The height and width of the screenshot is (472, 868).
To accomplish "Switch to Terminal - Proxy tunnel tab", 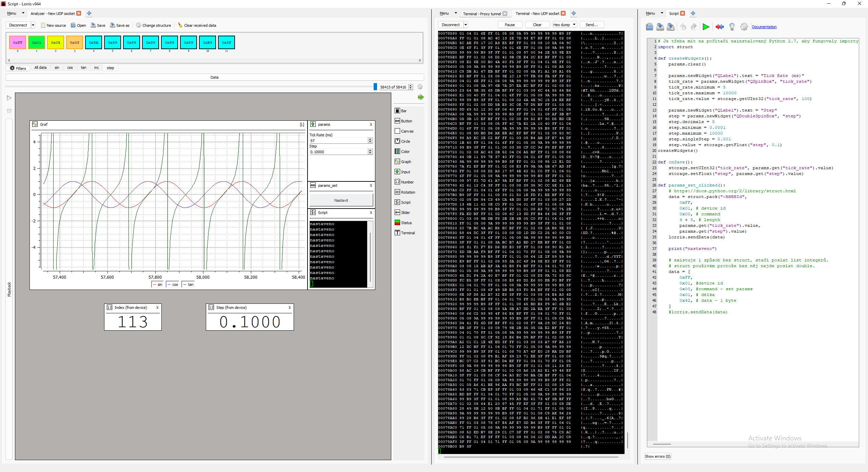I will [x=481, y=14].
